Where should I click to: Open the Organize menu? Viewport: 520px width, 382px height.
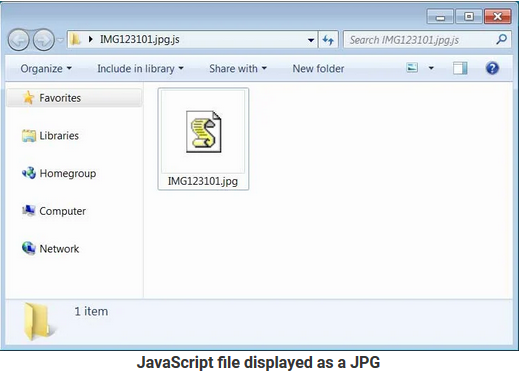coord(46,69)
